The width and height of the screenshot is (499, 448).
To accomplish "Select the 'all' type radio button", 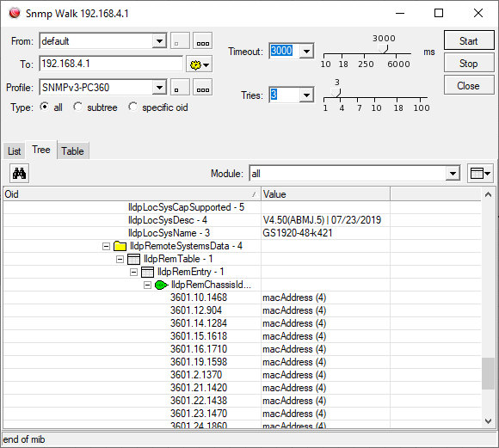I will pos(45,107).
